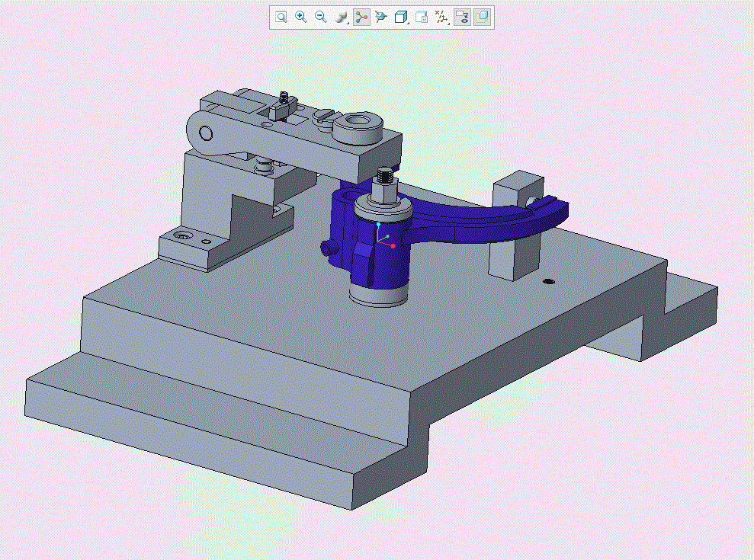Open the saved orientations icon
This screenshot has height=560, width=754.
(381, 18)
